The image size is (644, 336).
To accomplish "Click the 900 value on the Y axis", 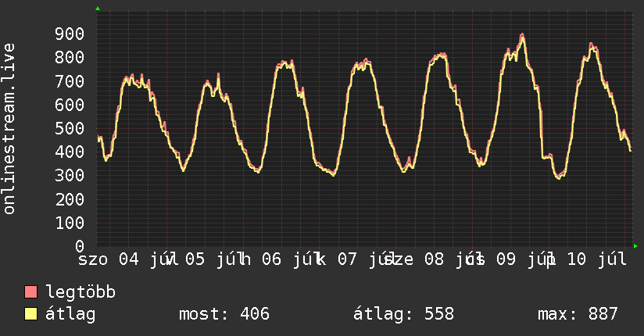I will click(x=70, y=34).
